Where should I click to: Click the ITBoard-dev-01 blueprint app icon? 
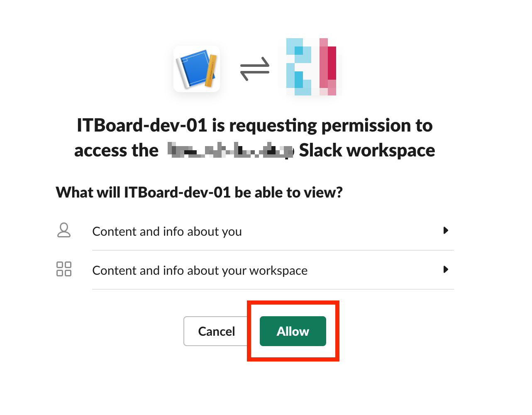coord(197,69)
